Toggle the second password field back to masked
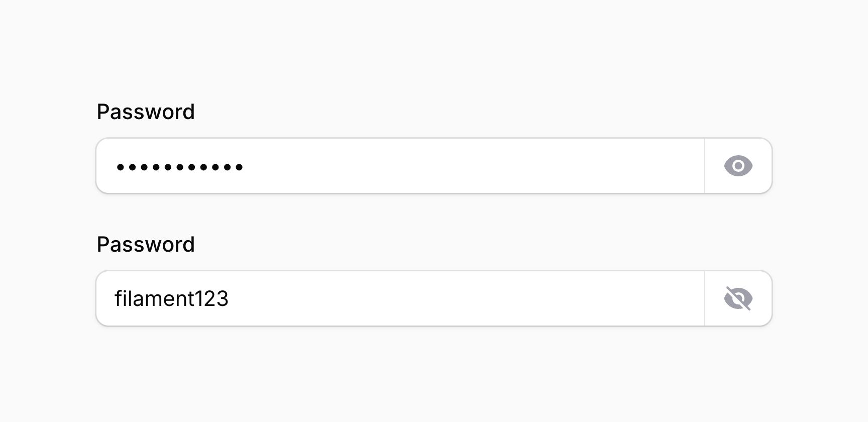The width and height of the screenshot is (868, 422). [737, 298]
